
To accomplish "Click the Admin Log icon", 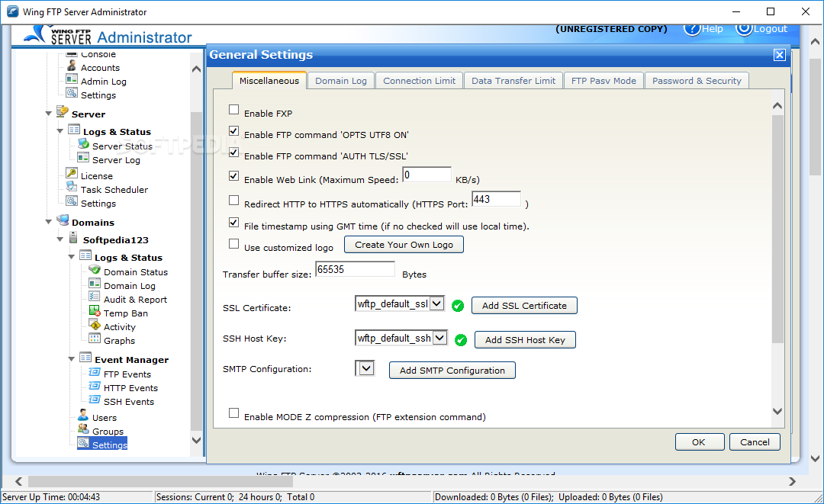I will coord(72,79).
